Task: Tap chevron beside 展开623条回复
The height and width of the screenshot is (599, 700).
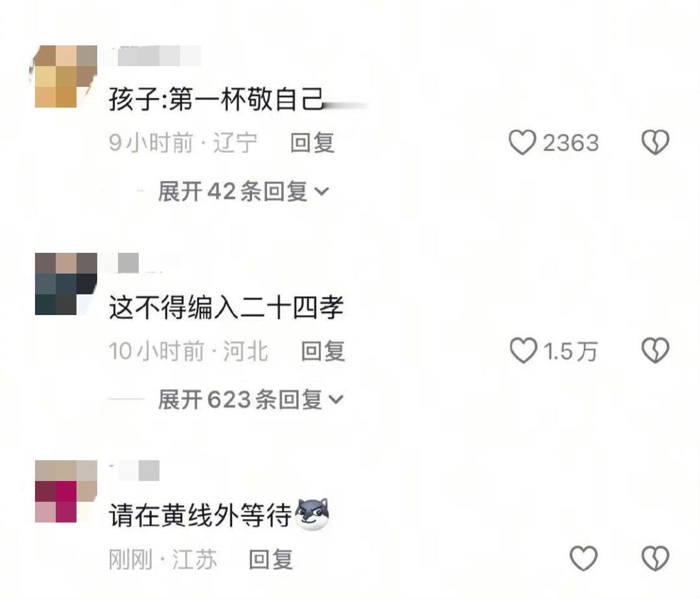Action: [336, 400]
